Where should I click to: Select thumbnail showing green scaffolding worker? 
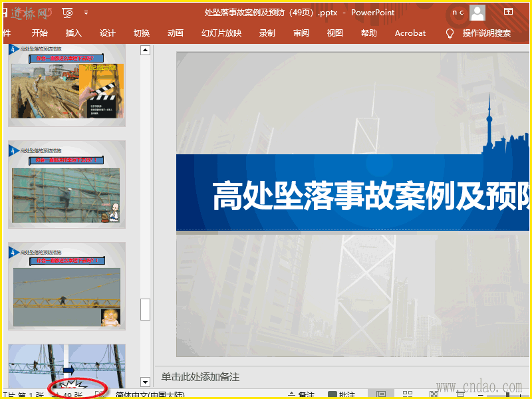(x=67, y=184)
